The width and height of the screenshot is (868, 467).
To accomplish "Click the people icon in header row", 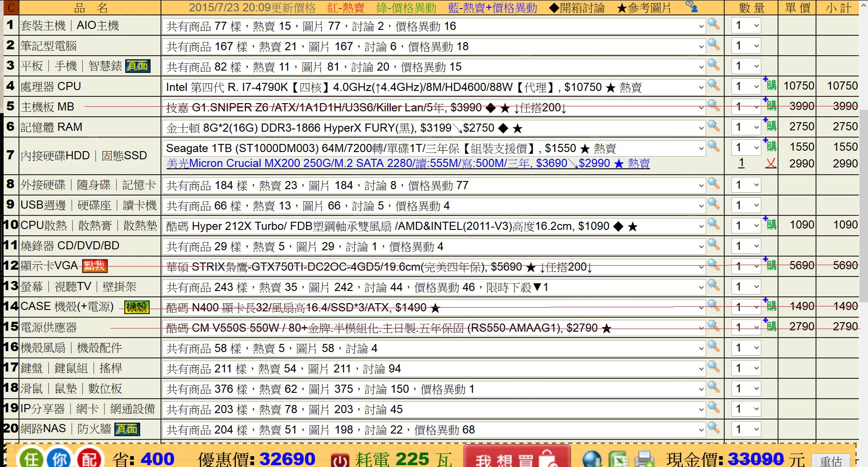I will (691, 6).
